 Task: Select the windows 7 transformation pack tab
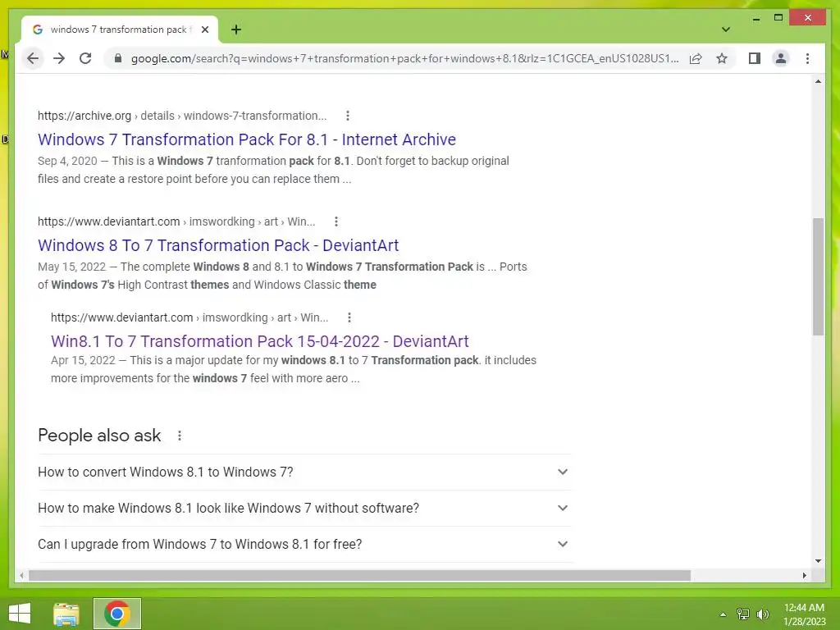pos(120,30)
